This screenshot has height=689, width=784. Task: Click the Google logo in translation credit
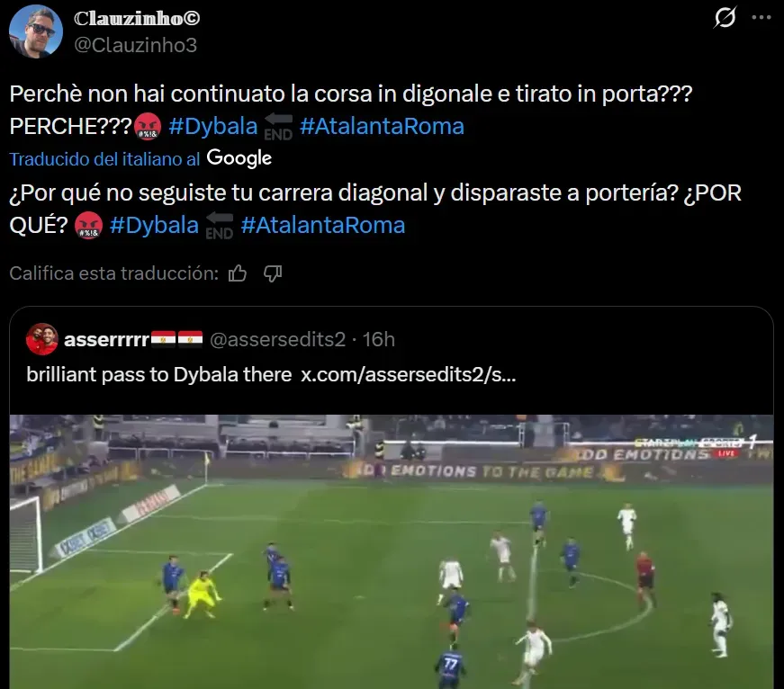pos(239,159)
